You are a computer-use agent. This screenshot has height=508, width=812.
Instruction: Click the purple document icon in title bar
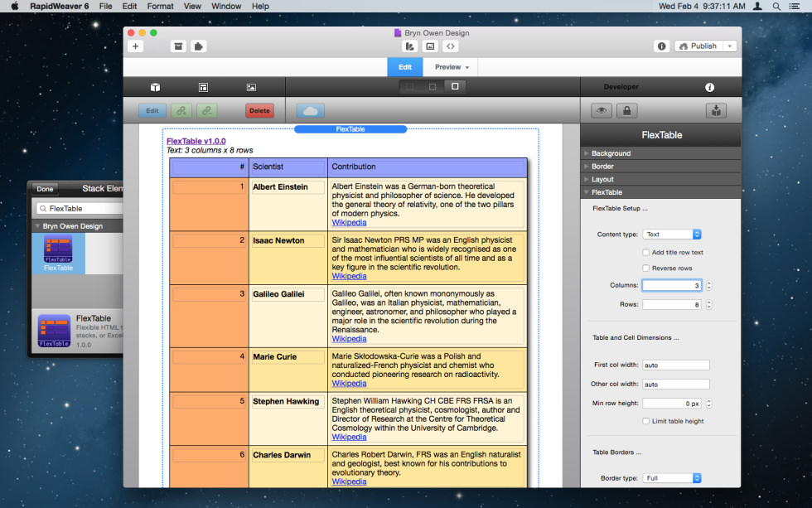397,32
